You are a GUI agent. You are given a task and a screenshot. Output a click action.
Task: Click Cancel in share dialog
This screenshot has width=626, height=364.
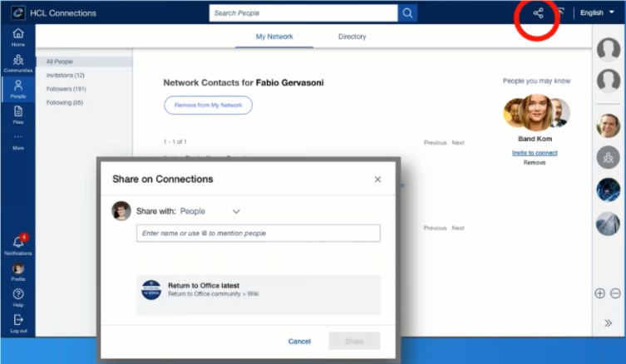tap(299, 342)
